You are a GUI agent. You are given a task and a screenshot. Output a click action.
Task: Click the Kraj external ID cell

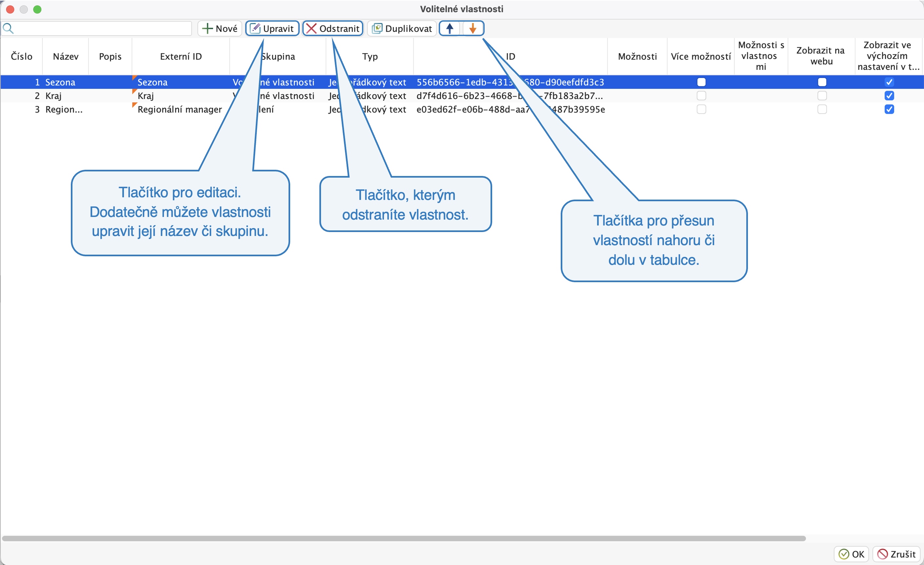pyautogui.click(x=181, y=96)
